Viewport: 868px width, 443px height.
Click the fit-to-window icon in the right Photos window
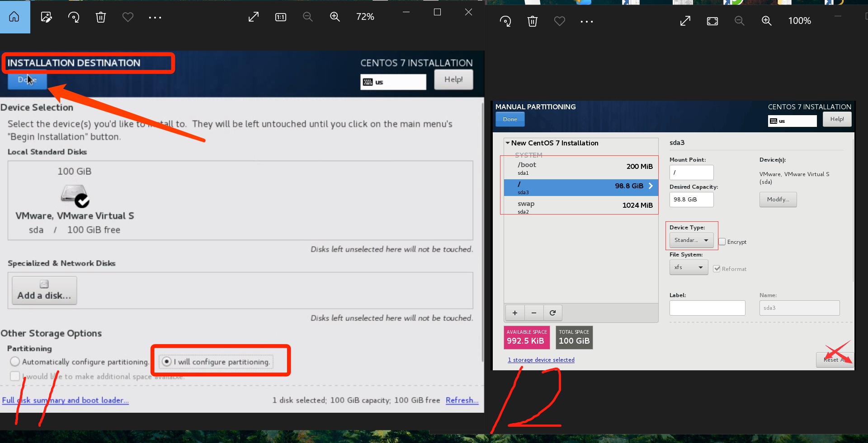(x=712, y=21)
